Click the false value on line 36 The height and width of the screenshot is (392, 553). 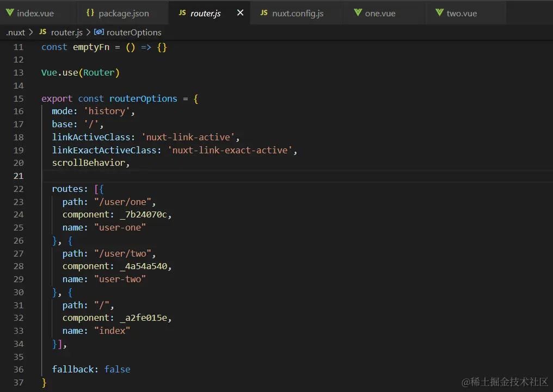117,370
